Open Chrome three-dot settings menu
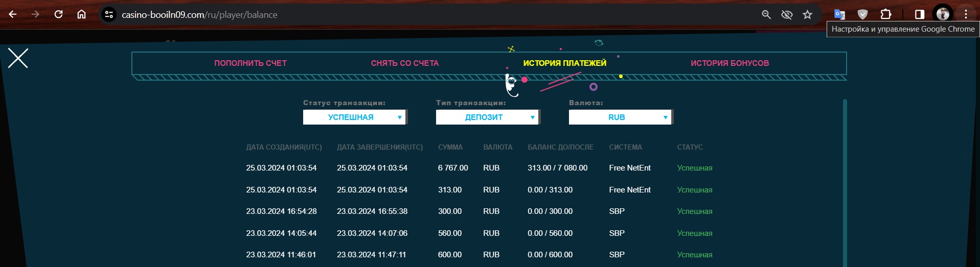 (966, 15)
